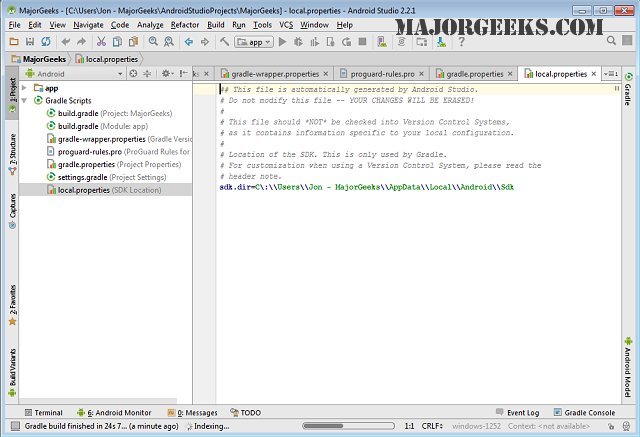Show the hidden tabs list dropdown

coord(611,74)
